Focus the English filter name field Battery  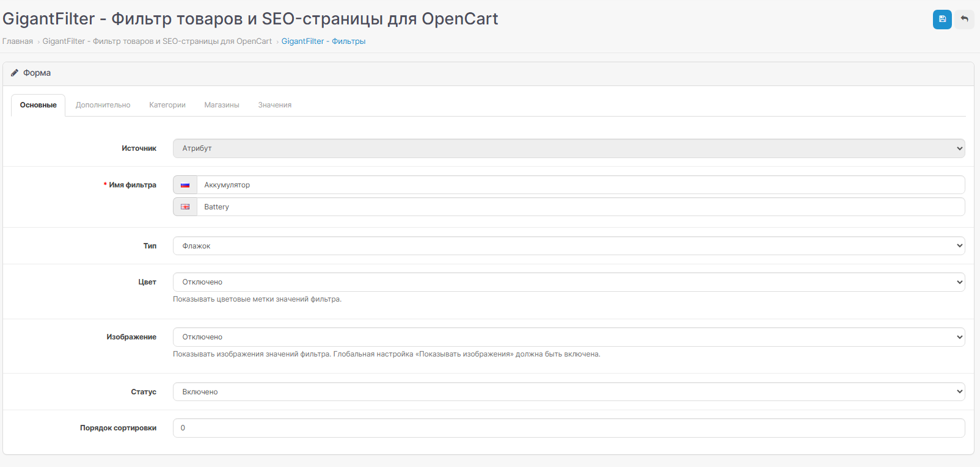pyautogui.click(x=581, y=207)
